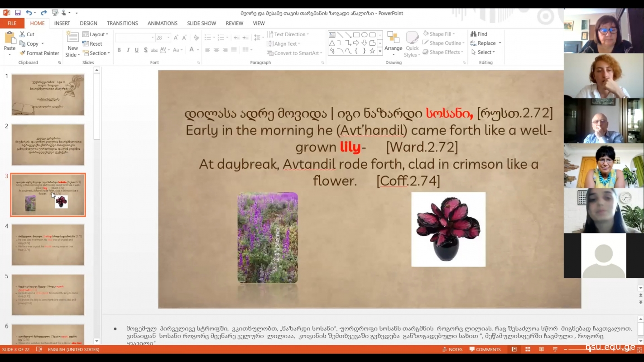
Task: Open the Quick Styles gallery
Action: pos(412,45)
